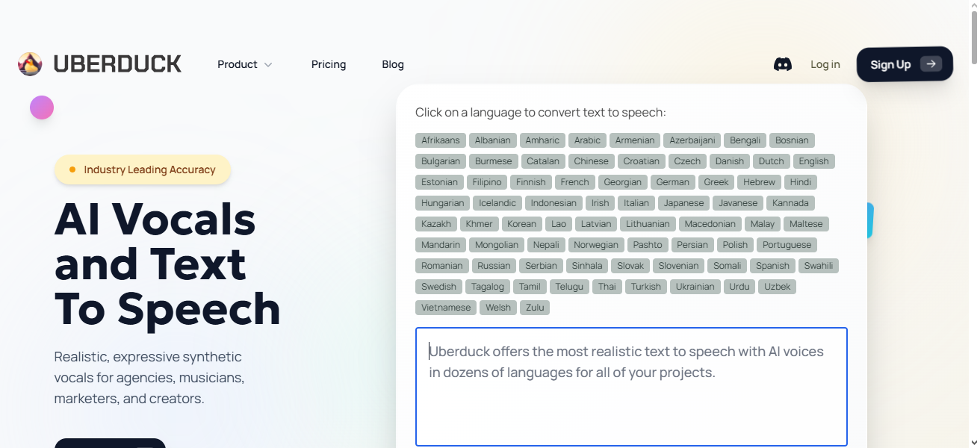Click the Log in link
This screenshot has width=980, height=448.
825,64
